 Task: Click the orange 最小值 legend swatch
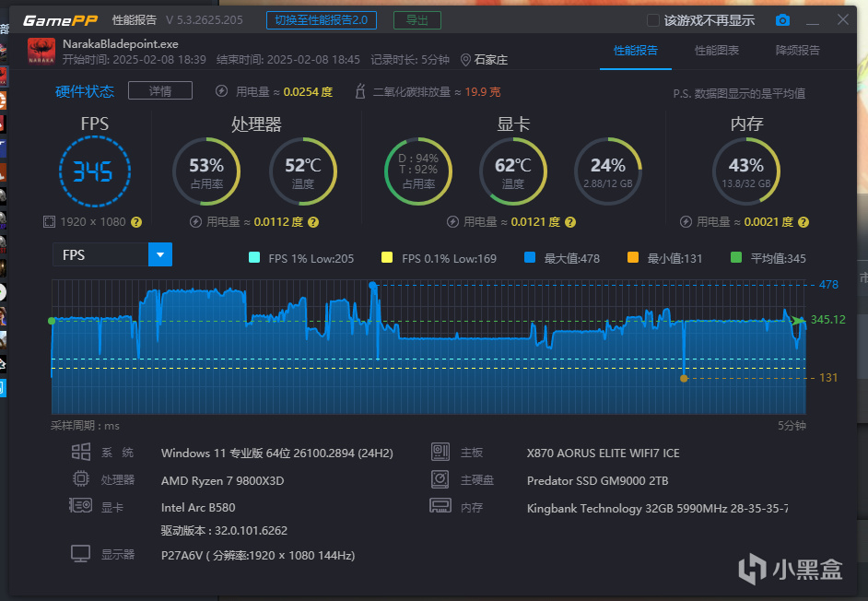[x=633, y=257]
